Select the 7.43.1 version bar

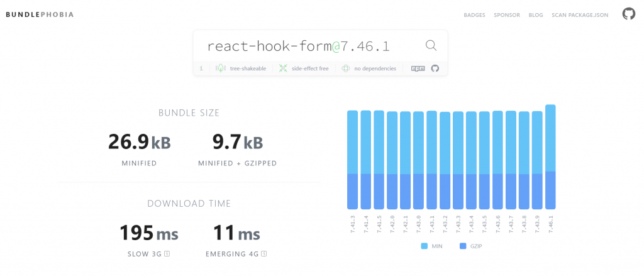tap(431, 160)
